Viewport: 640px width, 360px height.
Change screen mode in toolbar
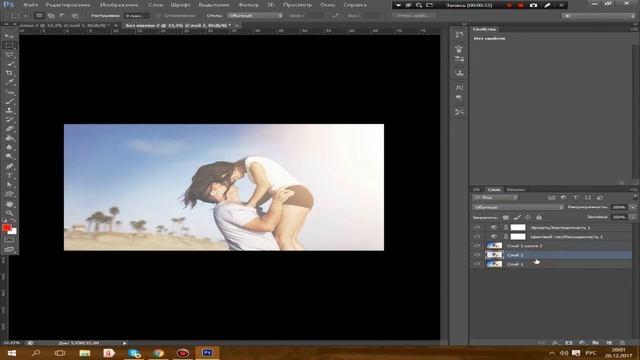tap(9, 249)
